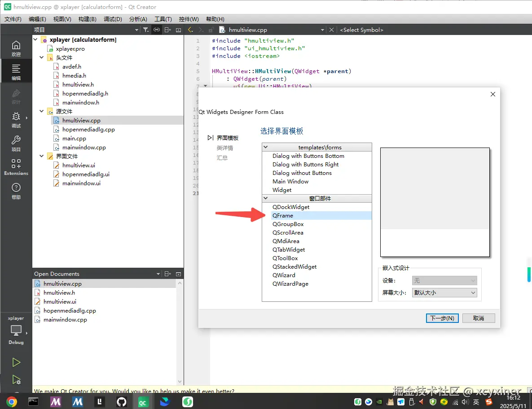Open the 构建(B) menu

(x=87, y=19)
